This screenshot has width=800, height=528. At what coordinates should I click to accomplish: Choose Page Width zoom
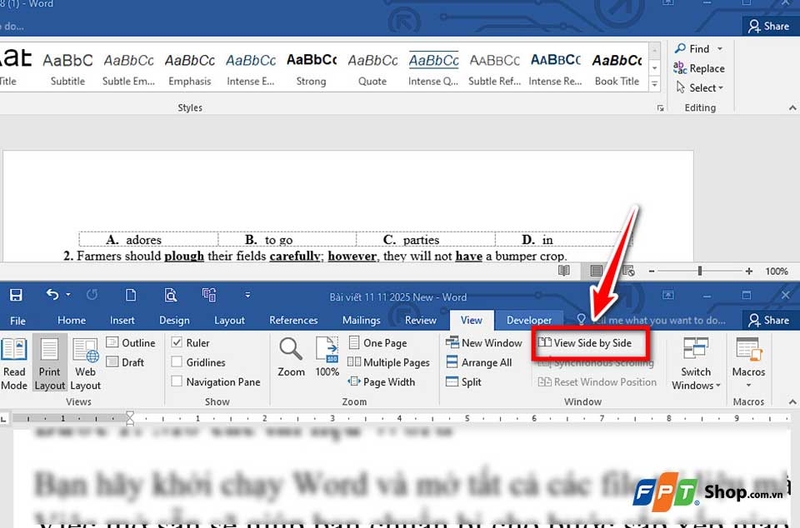pos(381,381)
